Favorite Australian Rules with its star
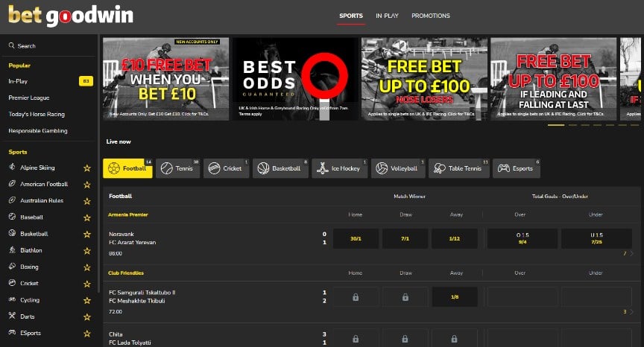This screenshot has height=347, width=644. 87,201
